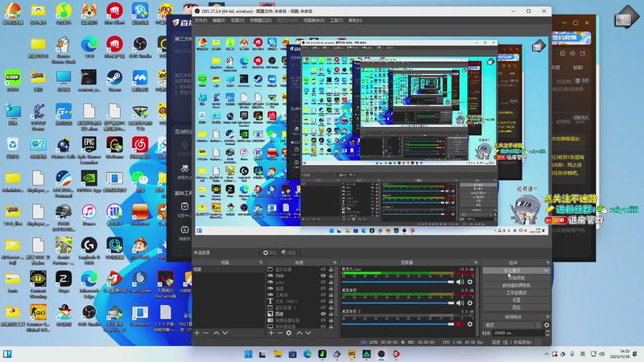Open transition properties gear icon
644x362 pixels.
547,325
